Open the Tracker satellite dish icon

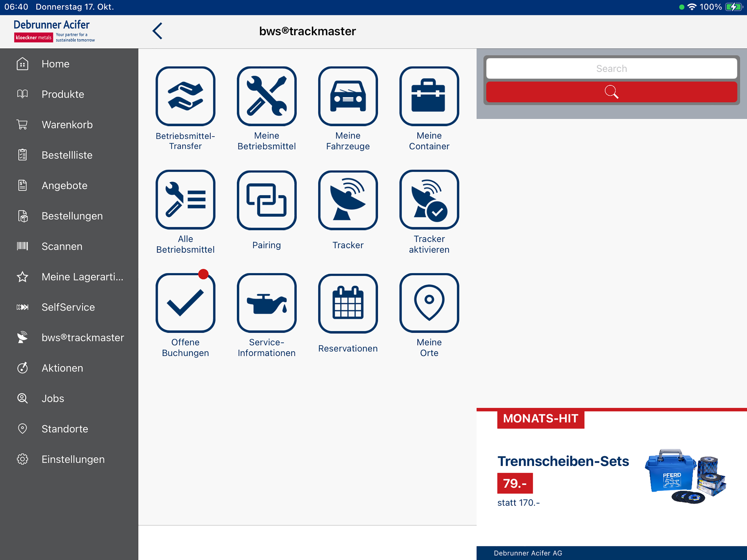348,200
